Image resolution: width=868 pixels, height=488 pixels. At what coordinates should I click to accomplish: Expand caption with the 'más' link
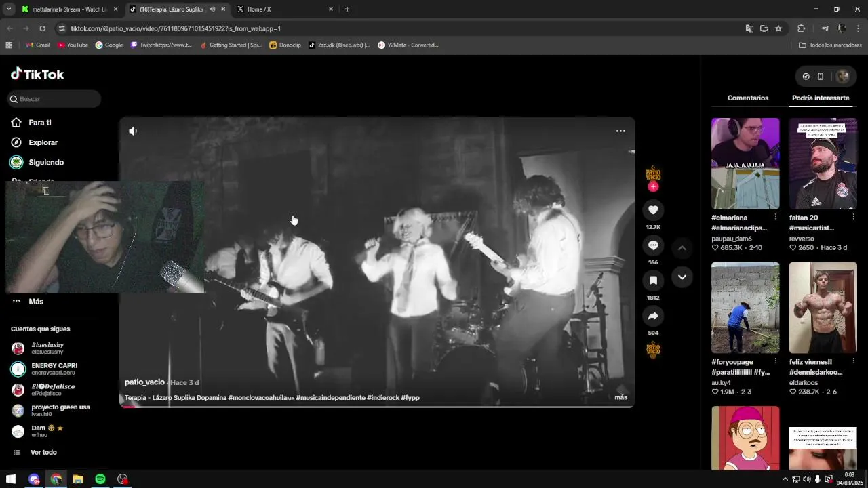[x=620, y=397]
